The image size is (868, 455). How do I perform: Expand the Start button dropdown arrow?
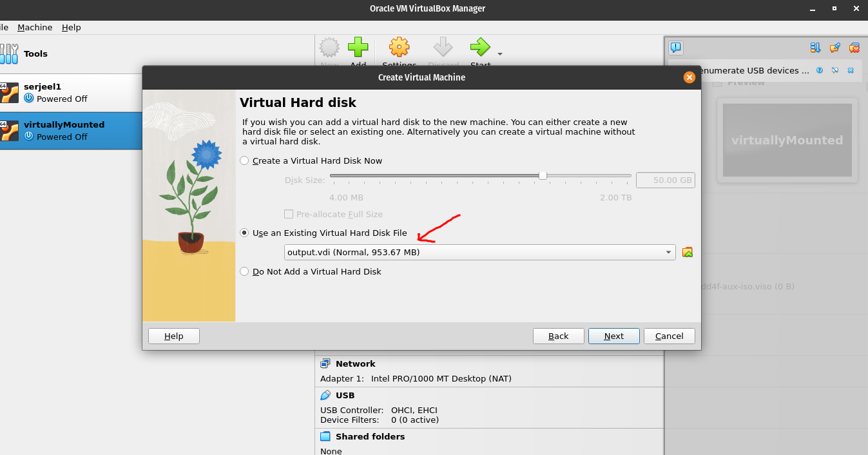pyautogui.click(x=500, y=53)
